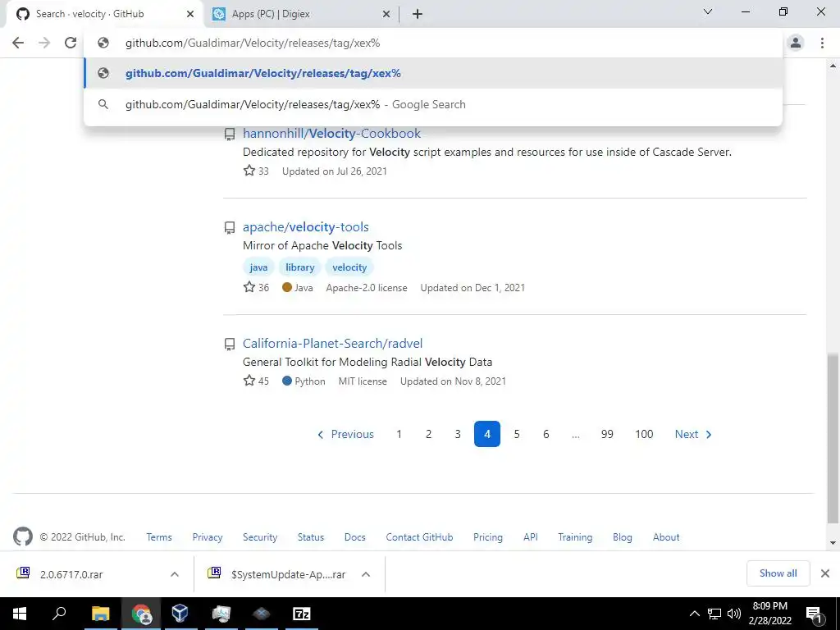Open the Terms footer link

(159, 536)
